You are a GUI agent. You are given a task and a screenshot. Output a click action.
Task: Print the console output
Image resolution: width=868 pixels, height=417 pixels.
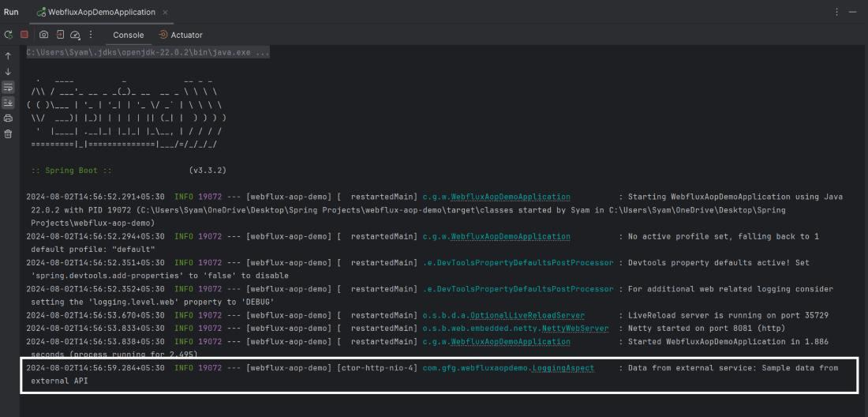point(9,118)
